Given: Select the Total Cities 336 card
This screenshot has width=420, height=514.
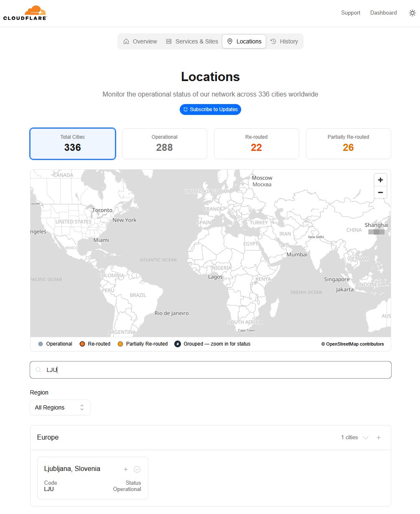Looking at the screenshot, I should click(x=73, y=144).
